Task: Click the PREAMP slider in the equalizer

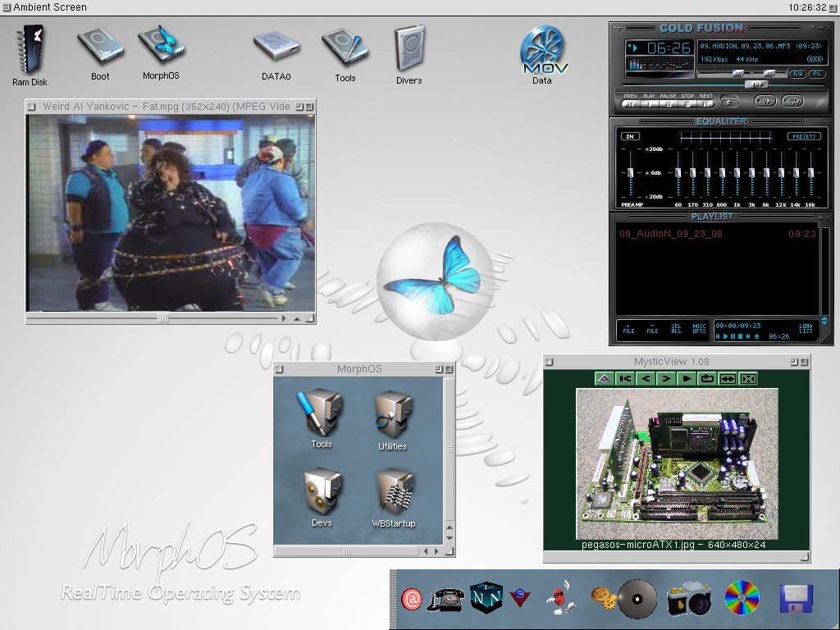Action: pos(631,173)
